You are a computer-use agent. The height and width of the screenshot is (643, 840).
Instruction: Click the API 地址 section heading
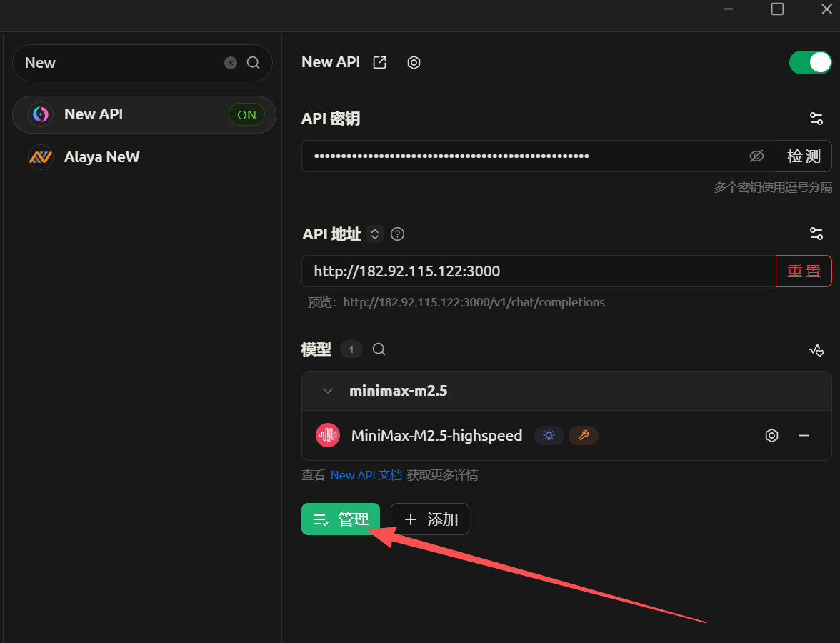pos(331,234)
